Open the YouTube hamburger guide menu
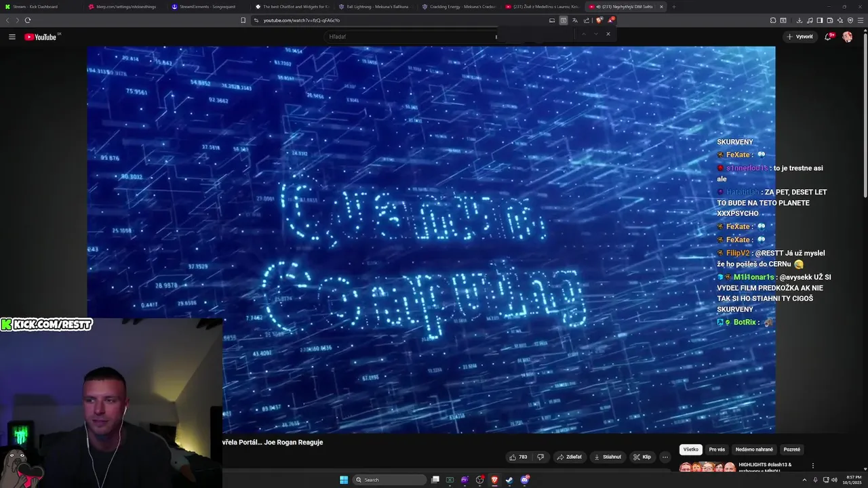 [12, 37]
